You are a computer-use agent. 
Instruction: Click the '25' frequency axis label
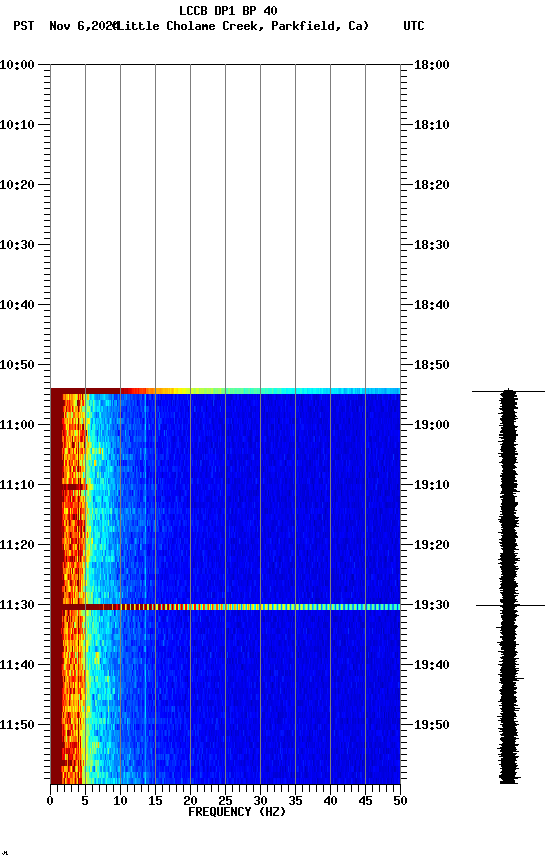(x=225, y=801)
